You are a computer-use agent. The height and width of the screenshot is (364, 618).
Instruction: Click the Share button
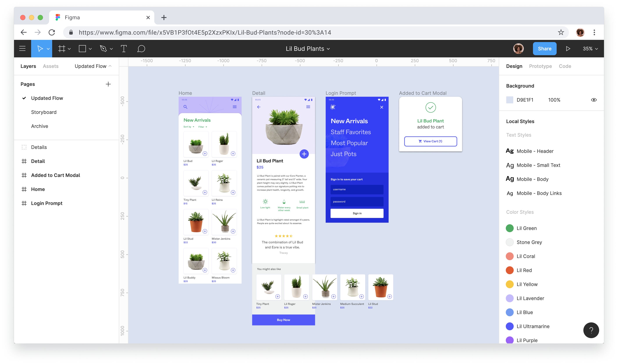[545, 48]
